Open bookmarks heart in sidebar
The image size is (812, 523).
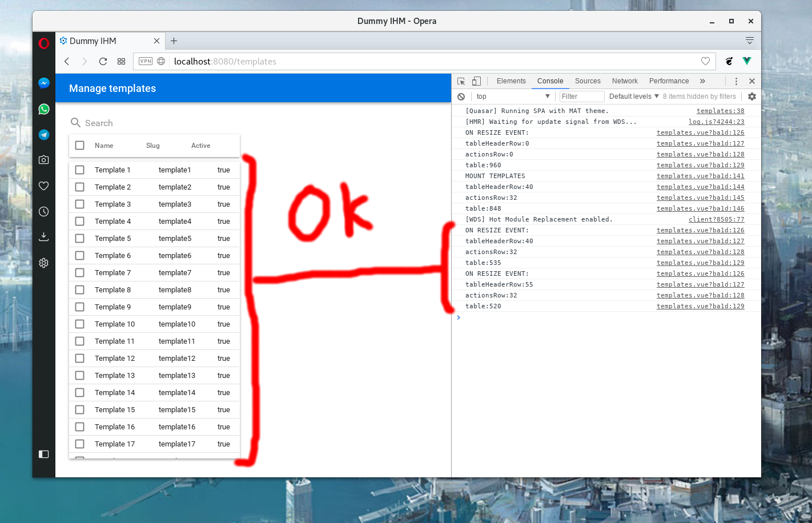click(44, 186)
